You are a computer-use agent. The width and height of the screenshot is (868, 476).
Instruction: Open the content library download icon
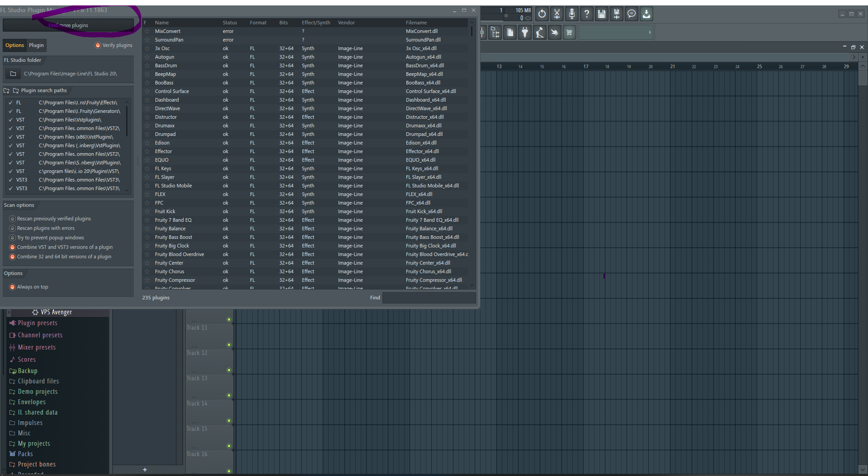click(x=646, y=14)
